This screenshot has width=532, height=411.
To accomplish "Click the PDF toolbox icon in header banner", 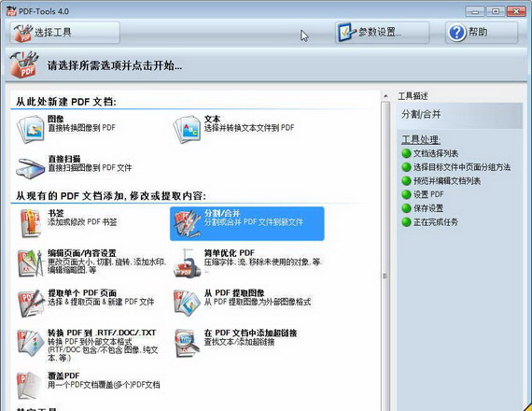I will coord(24,64).
